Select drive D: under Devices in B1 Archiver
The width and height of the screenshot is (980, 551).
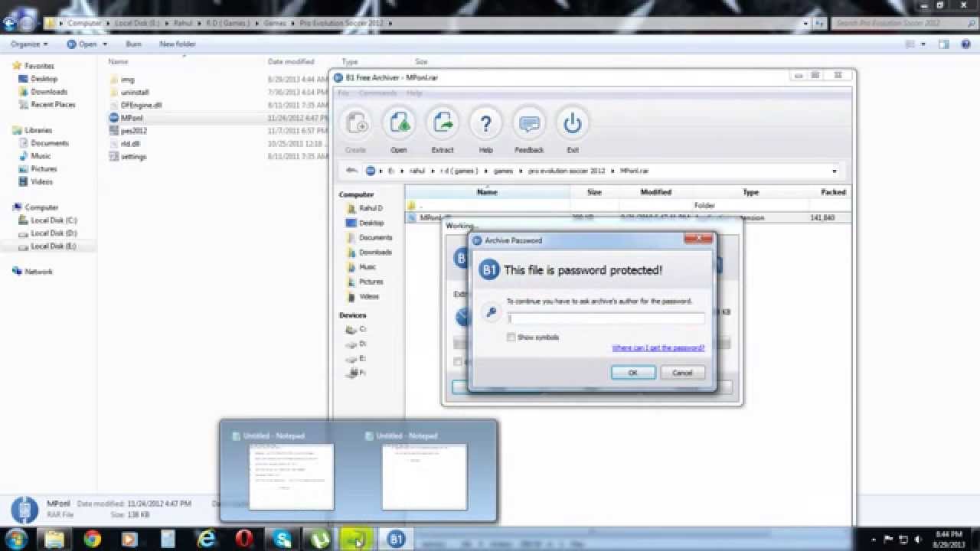[x=356, y=344]
